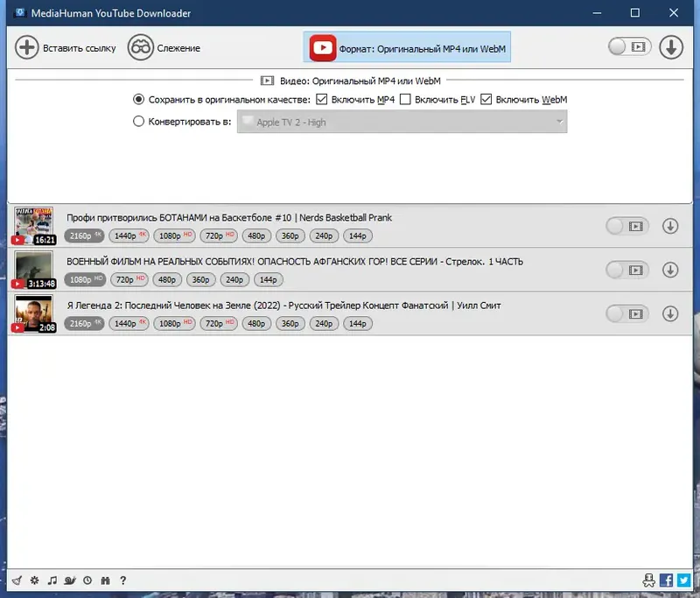Screen dimensions: 700x598
Task: Download the Я Легенда 2 trailer
Action: point(670,313)
